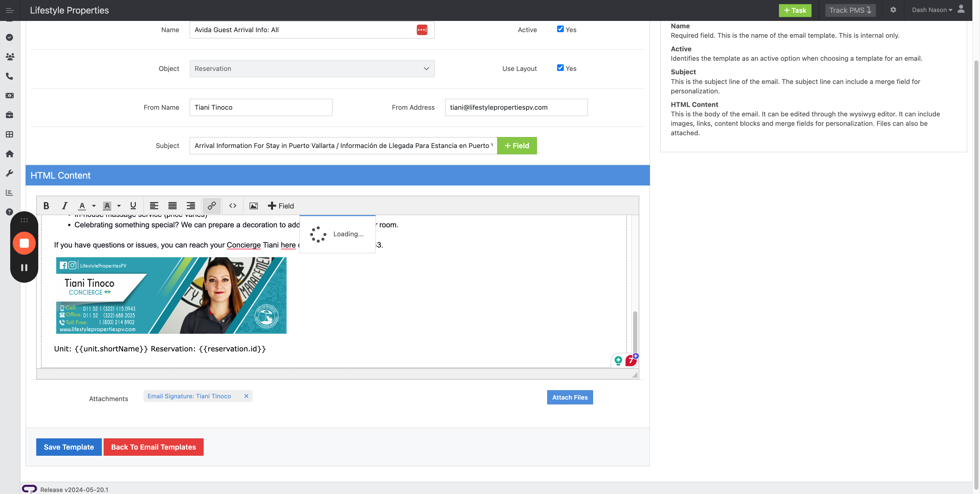The image size is (980, 494).
Task: Click into the Name input field
Action: point(312,30)
